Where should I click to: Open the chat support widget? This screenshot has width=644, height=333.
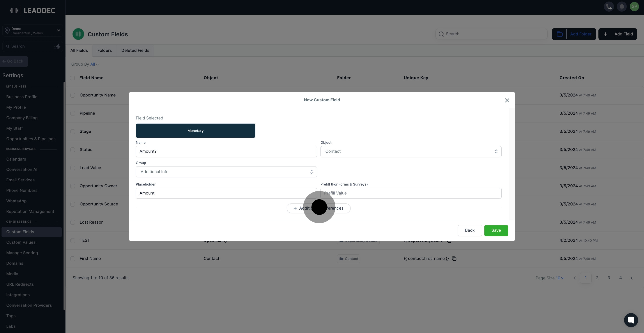pos(631,320)
